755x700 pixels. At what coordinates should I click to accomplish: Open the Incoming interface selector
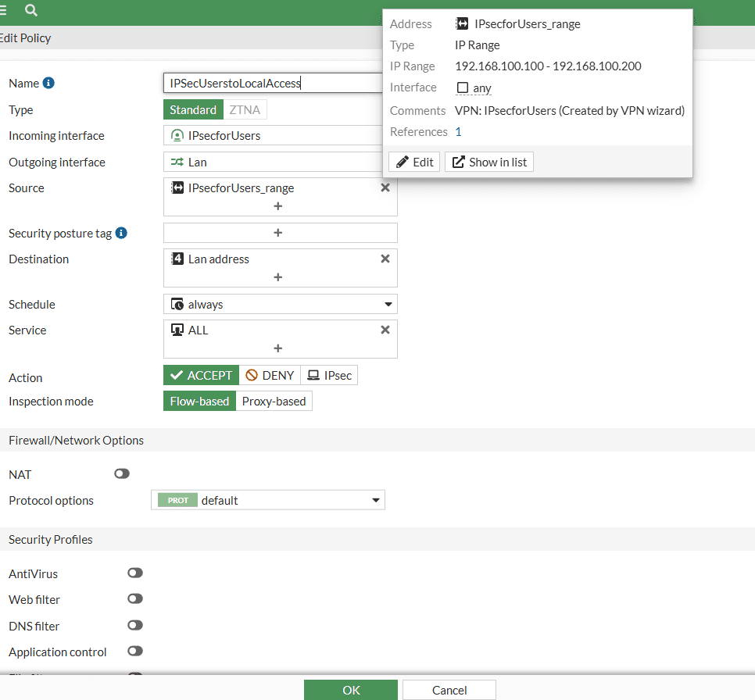pyautogui.click(x=274, y=136)
